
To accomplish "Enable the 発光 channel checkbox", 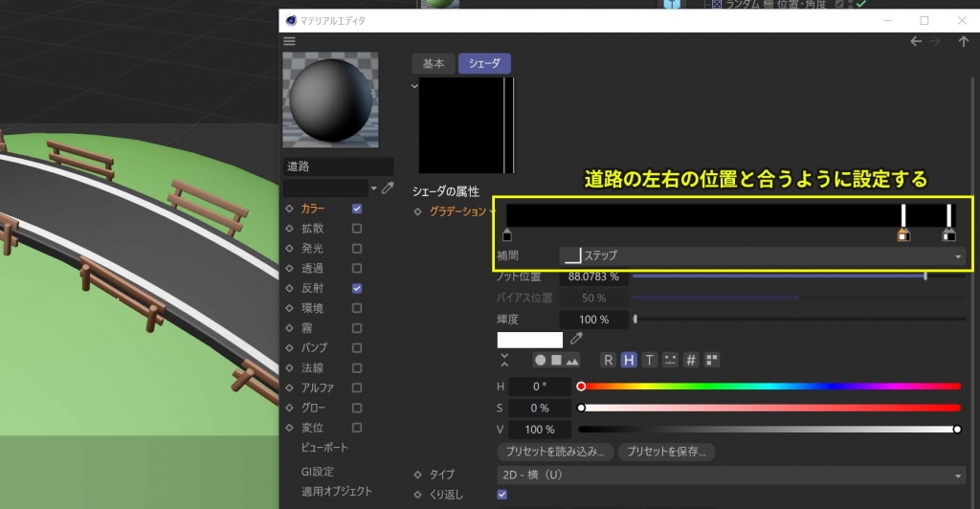I will pos(357,249).
